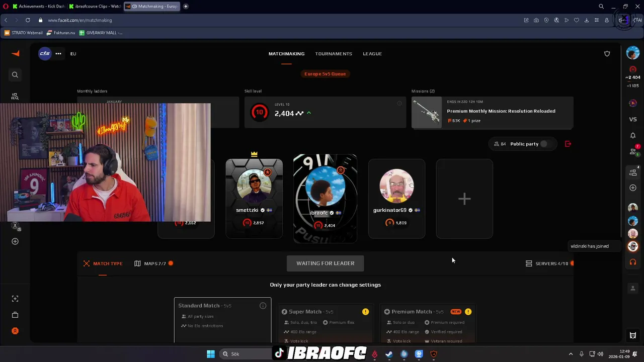Click the warning icon on Premium Match card
Screen dimensions: 644x362
pos(468,312)
